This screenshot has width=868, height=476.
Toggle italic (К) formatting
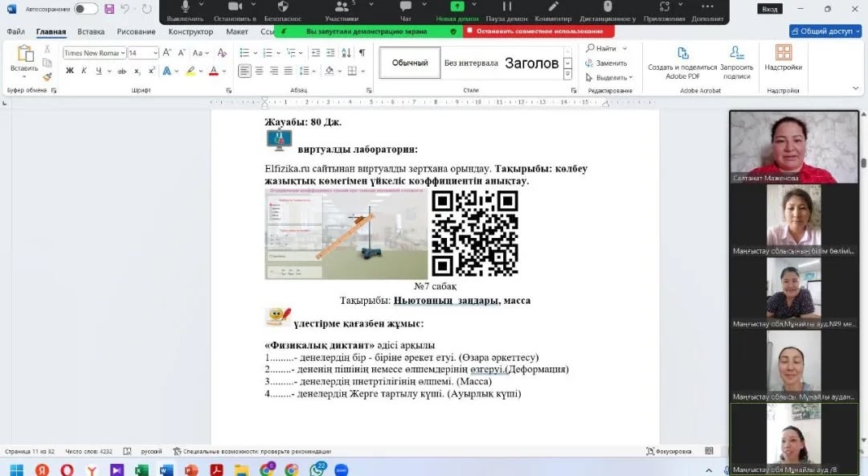tap(84, 71)
